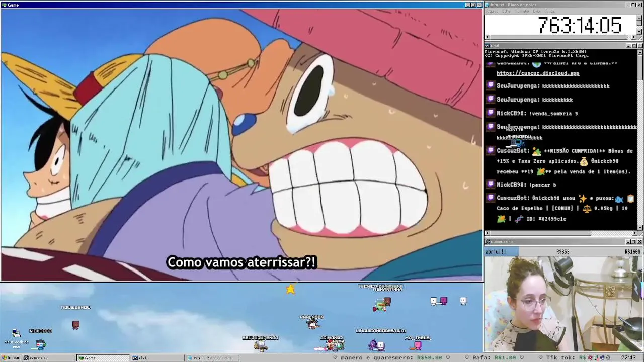Click the R$353 value in camera window

[x=562, y=252]
